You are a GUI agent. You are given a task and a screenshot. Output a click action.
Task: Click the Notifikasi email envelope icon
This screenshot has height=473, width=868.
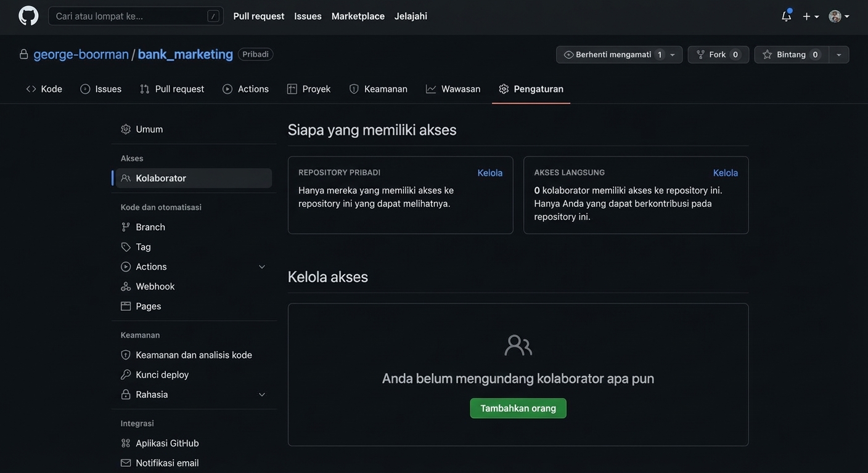click(x=126, y=463)
